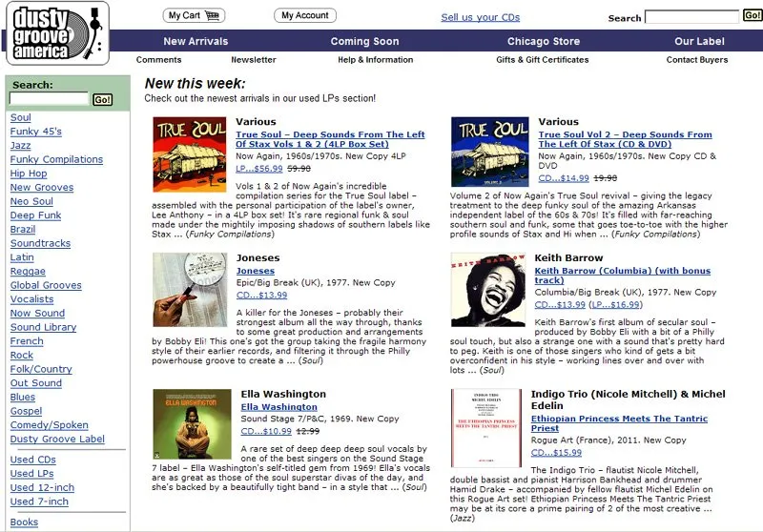
Task: Browse Used 12-inch records
Action: (42, 488)
